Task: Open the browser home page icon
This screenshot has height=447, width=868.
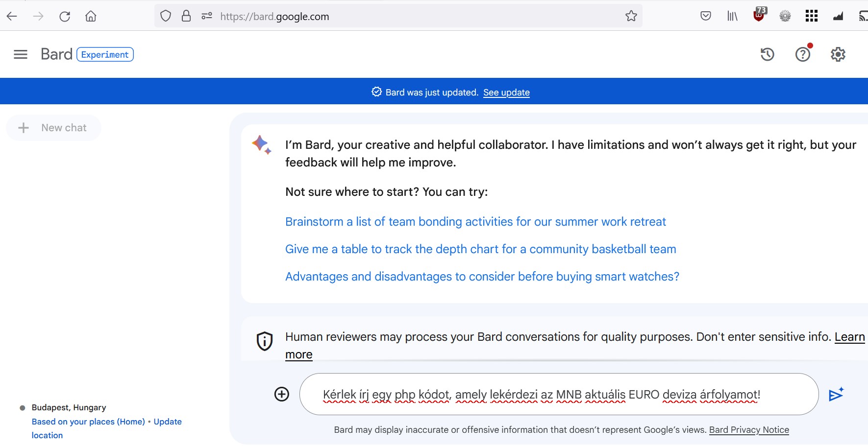Action: coord(91,16)
